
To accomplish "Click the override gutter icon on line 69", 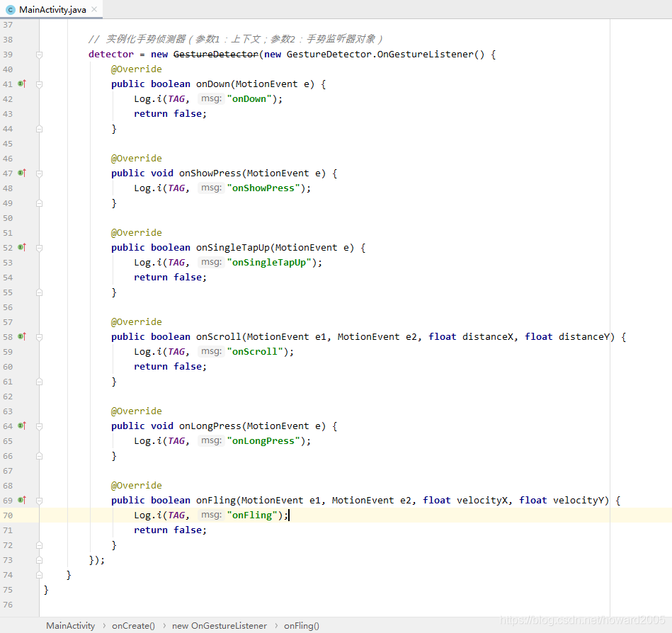I will tap(22, 500).
